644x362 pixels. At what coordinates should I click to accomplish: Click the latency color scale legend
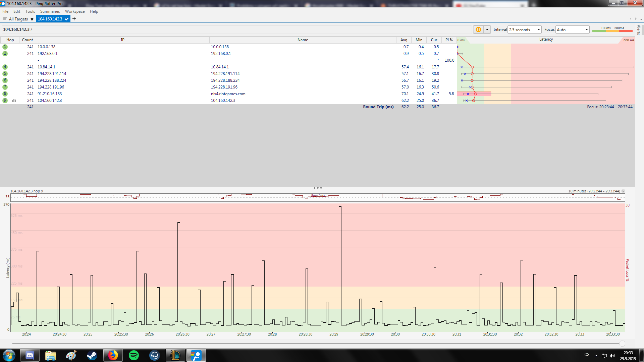(x=612, y=30)
